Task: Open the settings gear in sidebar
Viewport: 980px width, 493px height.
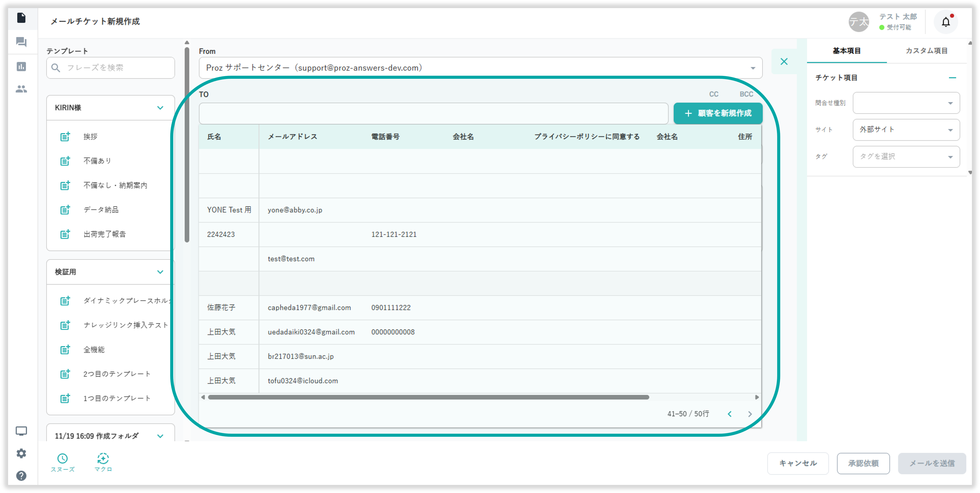Action: [21, 453]
